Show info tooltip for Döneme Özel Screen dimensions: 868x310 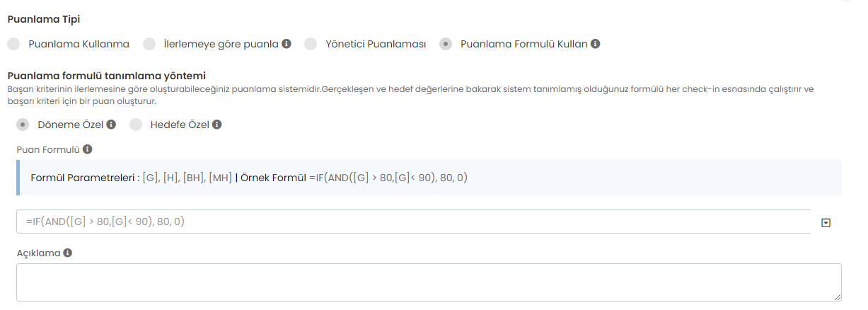(110, 125)
